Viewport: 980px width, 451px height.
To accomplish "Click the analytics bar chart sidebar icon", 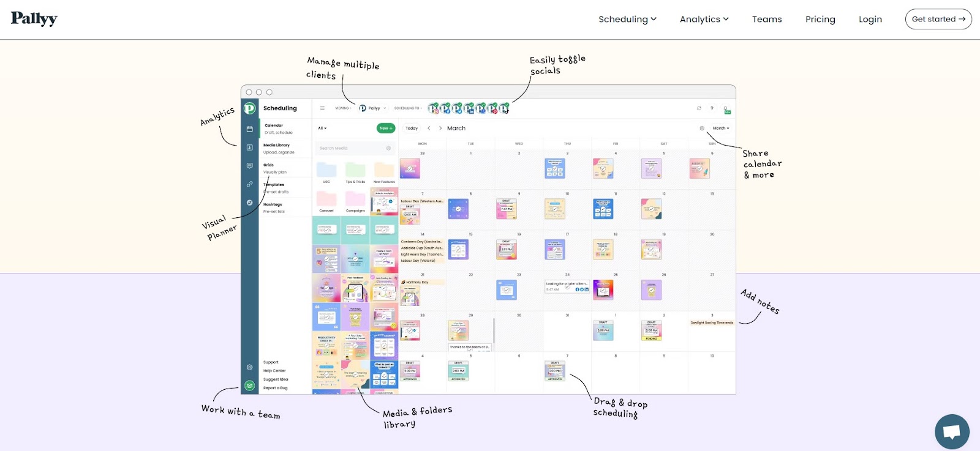I will click(249, 147).
